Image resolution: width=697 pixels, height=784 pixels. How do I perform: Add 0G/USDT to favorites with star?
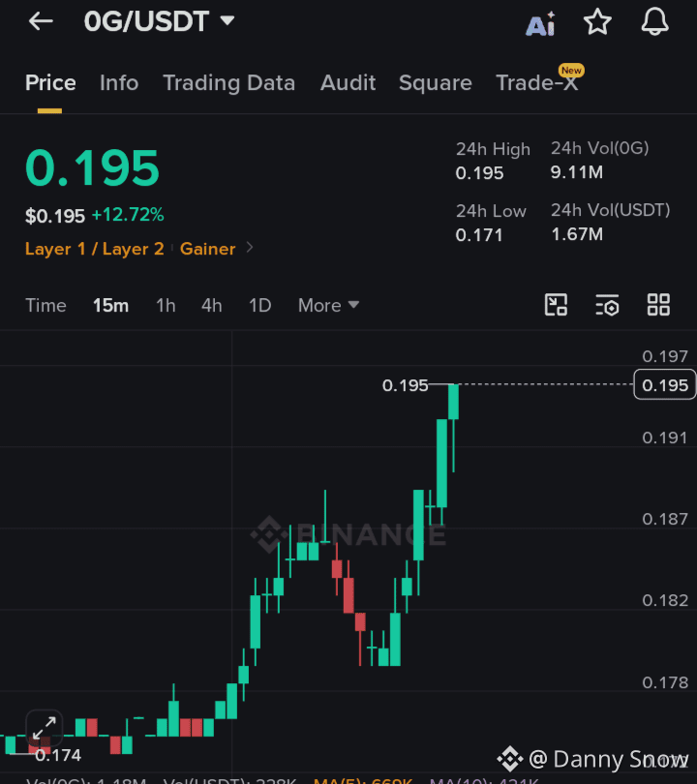tap(597, 22)
